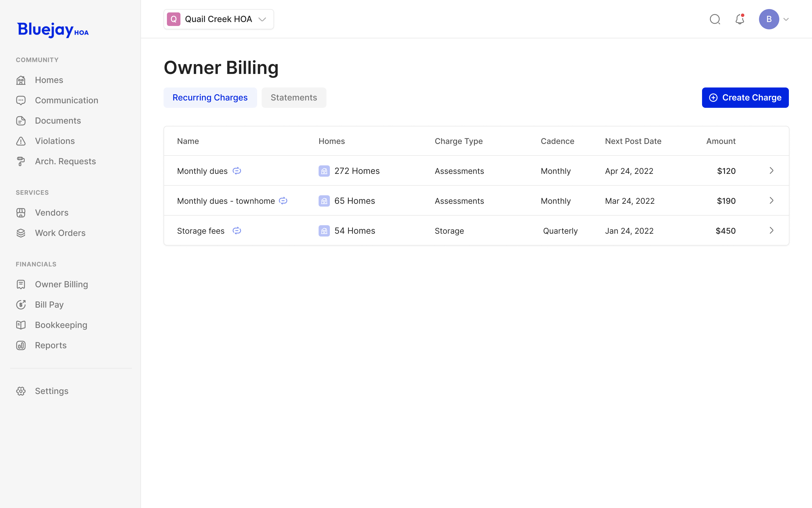Open Monthly dues row chevron ($120)

tap(771, 171)
